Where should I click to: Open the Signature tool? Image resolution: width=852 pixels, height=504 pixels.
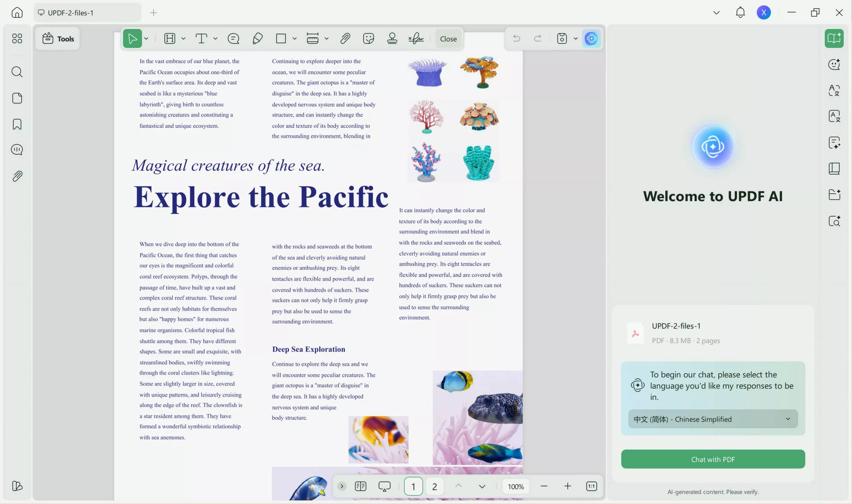(416, 38)
